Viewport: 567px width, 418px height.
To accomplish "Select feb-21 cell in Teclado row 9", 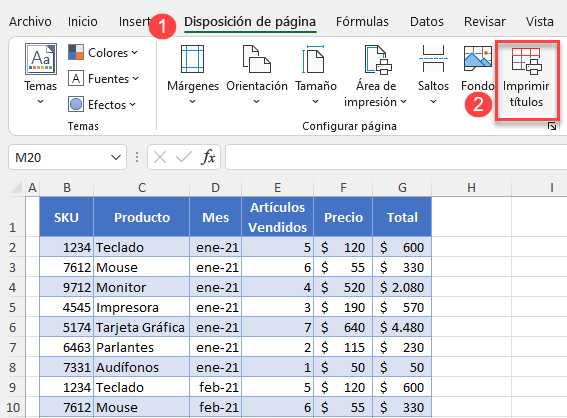I will click(216, 387).
